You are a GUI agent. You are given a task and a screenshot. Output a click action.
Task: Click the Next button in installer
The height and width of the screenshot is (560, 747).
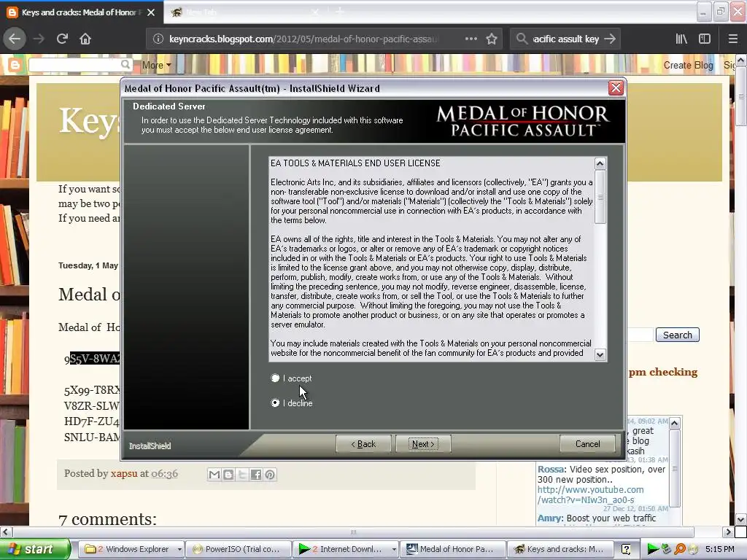coord(423,444)
